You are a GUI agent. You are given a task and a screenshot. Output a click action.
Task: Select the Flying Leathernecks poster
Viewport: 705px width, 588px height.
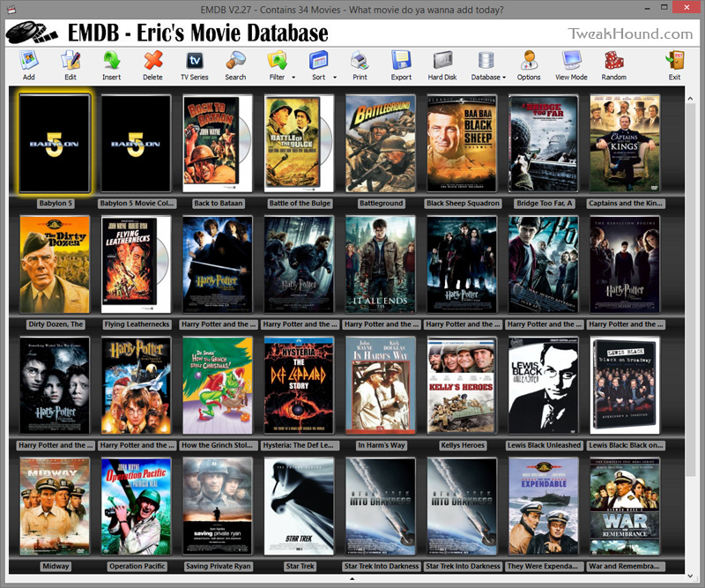(x=137, y=264)
